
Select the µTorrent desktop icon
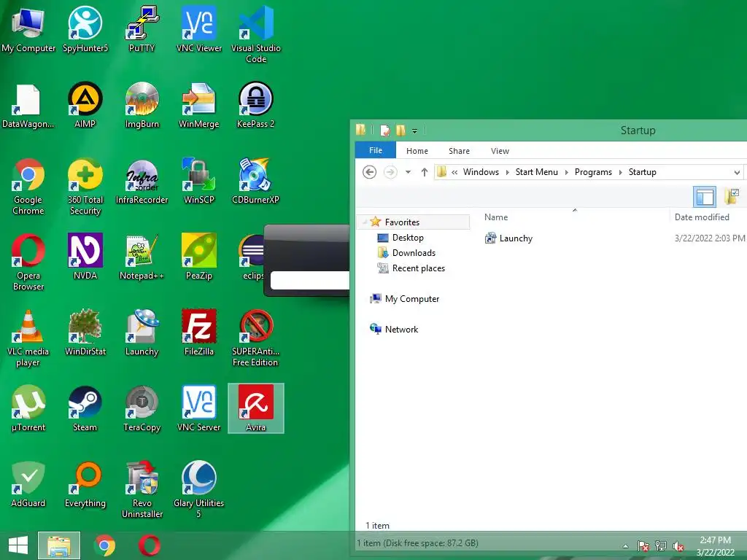(x=28, y=408)
